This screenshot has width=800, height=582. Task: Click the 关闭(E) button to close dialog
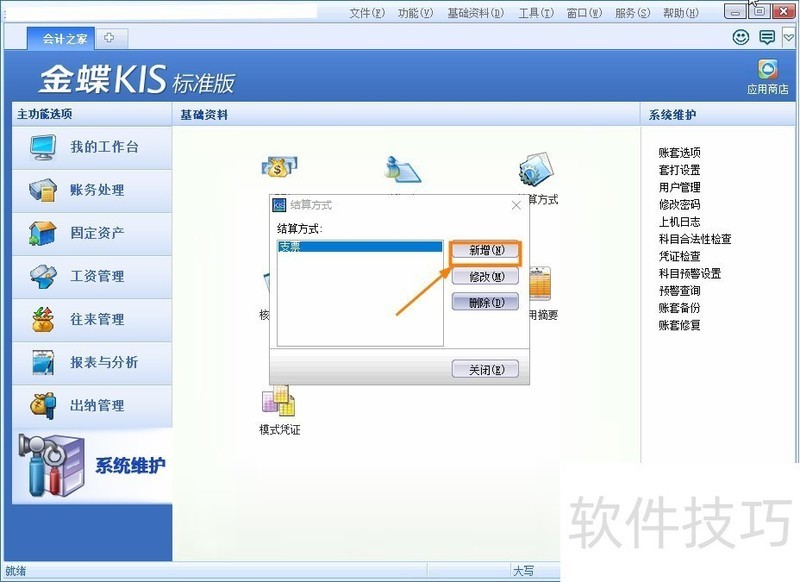pos(487,368)
